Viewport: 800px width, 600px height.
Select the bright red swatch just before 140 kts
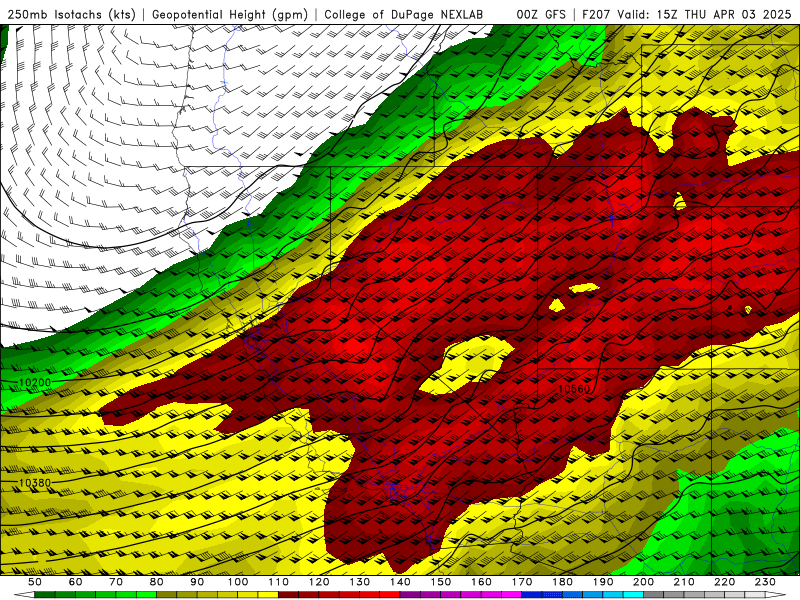tap(390, 595)
